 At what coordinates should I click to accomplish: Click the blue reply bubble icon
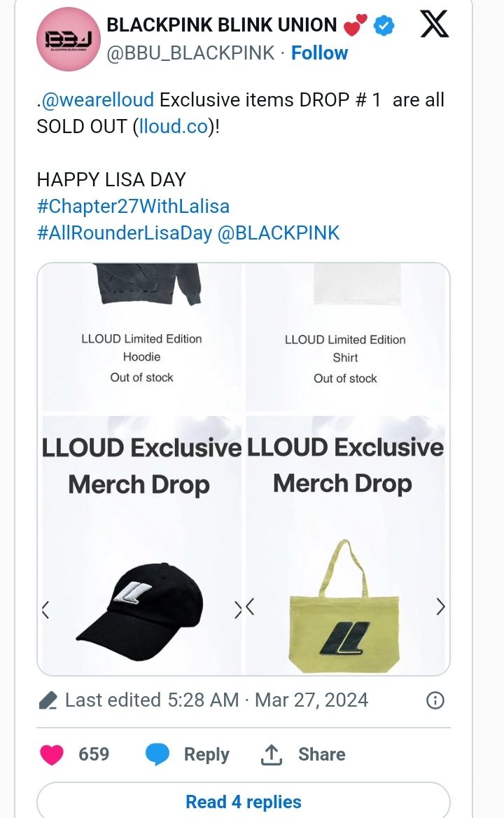coord(157,754)
